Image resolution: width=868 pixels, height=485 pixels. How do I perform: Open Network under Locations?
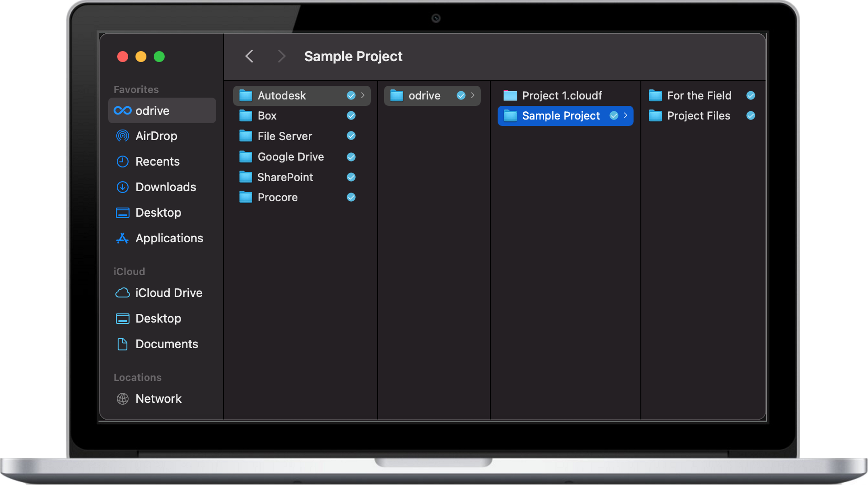pyautogui.click(x=158, y=398)
